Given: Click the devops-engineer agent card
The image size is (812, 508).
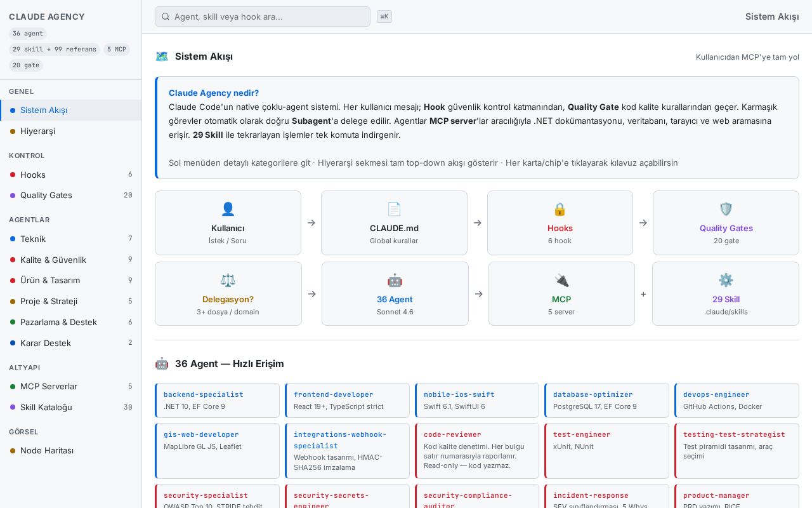Looking at the screenshot, I should [x=737, y=400].
